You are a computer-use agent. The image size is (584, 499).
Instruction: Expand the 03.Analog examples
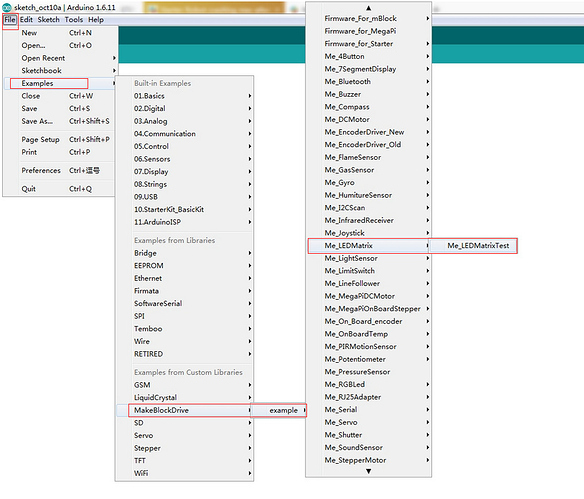185,121
